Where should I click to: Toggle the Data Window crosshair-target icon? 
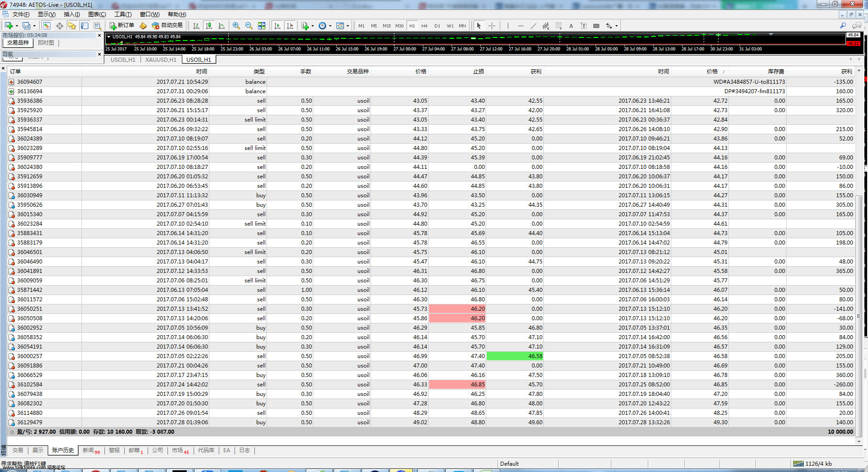coord(59,26)
